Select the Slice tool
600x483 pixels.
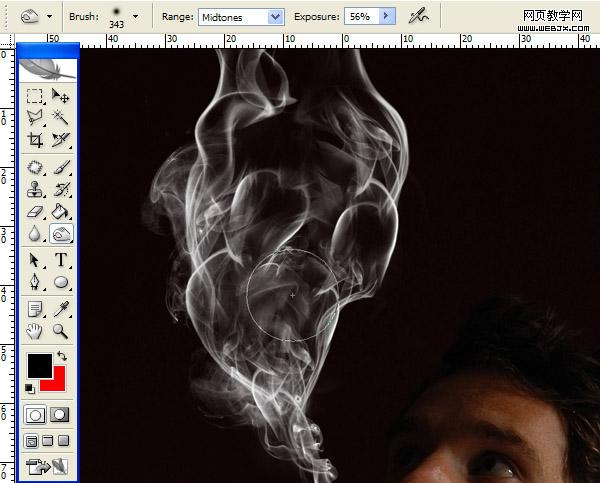coord(60,140)
